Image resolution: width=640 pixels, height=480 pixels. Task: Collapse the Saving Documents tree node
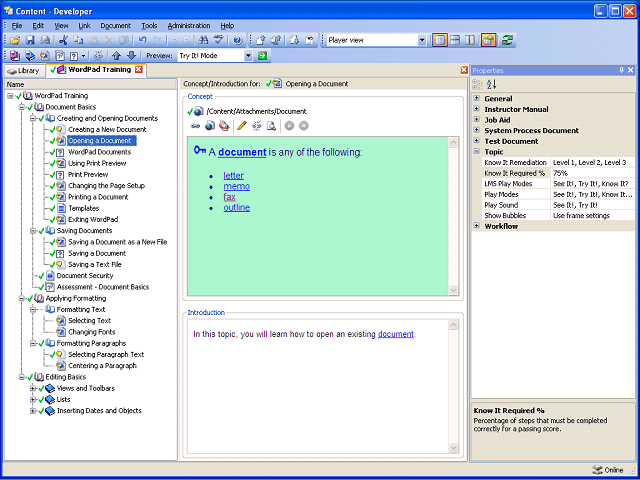pos(33,231)
